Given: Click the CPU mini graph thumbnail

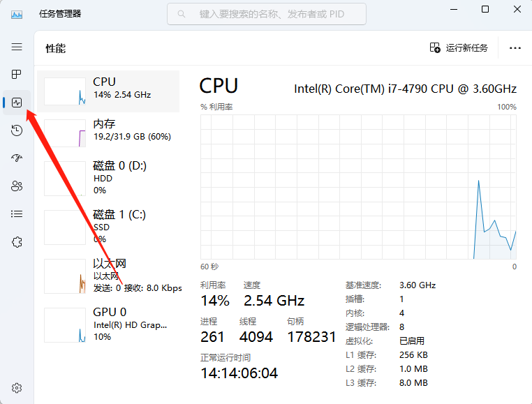Looking at the screenshot, I should (x=65, y=91).
